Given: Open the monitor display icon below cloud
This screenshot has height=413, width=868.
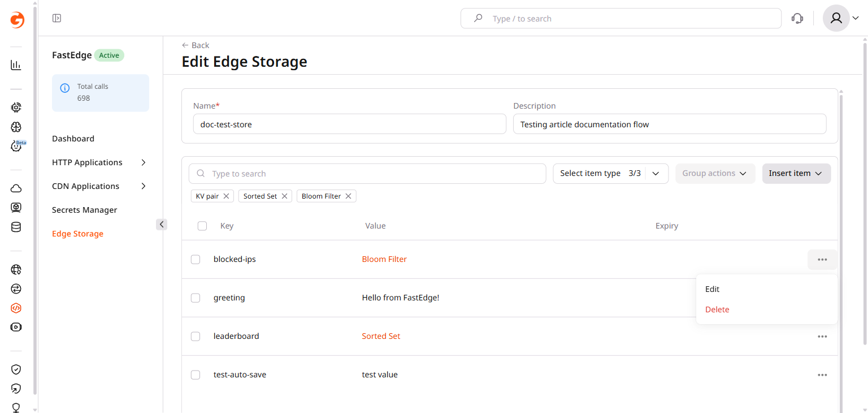Looking at the screenshot, I should 16,208.
